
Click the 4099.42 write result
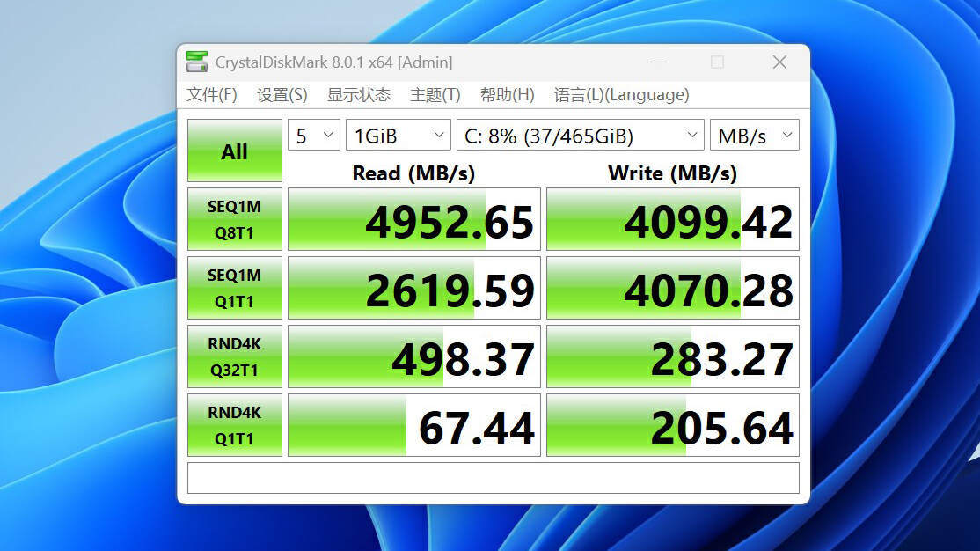pyautogui.click(x=672, y=219)
